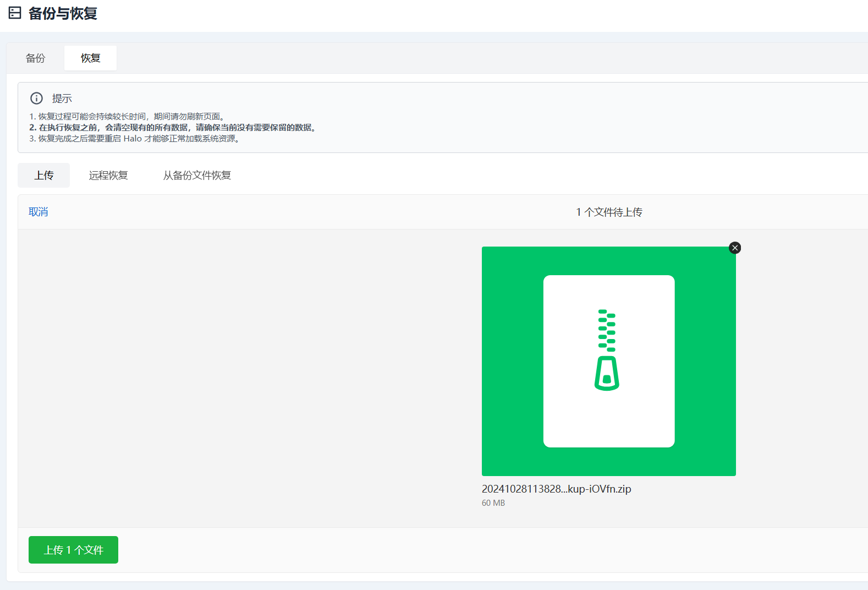The image size is (868, 590).
Task: Click the 备份与恢复 page title
Action: coord(63,13)
